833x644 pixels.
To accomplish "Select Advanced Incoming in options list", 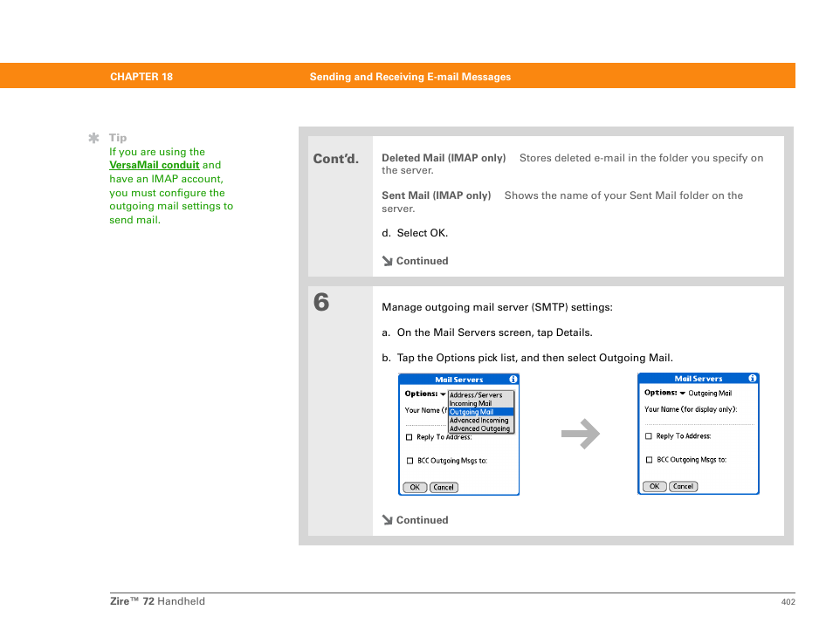I will 481,421.
